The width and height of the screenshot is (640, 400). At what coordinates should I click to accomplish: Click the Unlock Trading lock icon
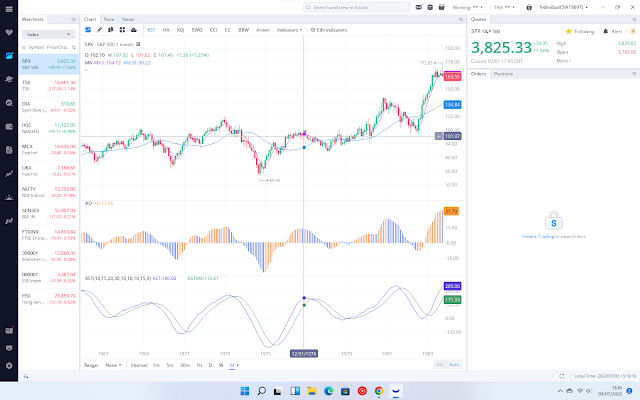(x=554, y=221)
